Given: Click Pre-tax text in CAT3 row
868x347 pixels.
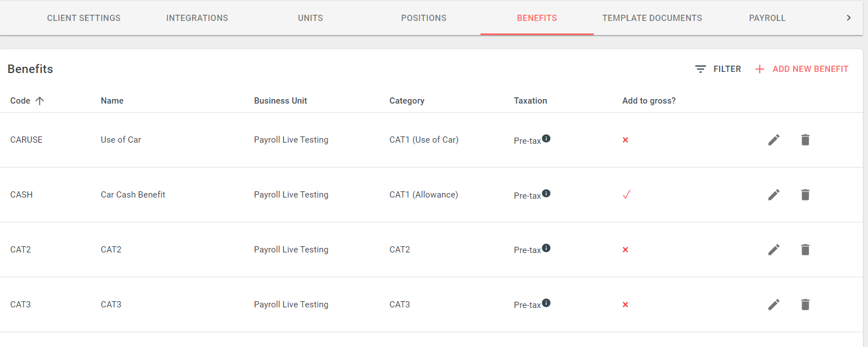Looking at the screenshot, I should click(x=527, y=305).
